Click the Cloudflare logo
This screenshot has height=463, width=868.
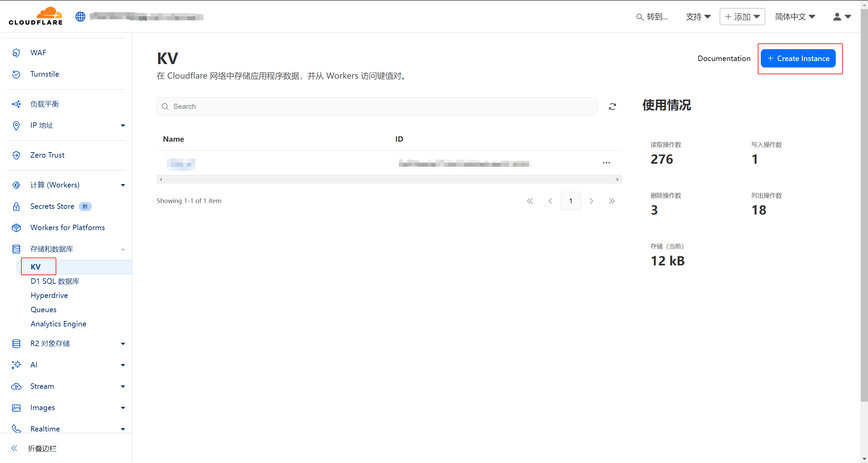click(35, 16)
